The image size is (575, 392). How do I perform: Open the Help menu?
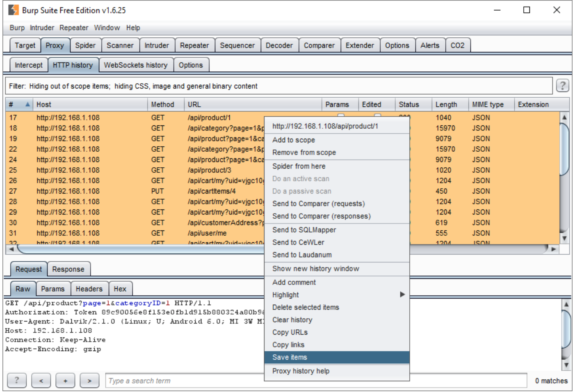(x=133, y=27)
